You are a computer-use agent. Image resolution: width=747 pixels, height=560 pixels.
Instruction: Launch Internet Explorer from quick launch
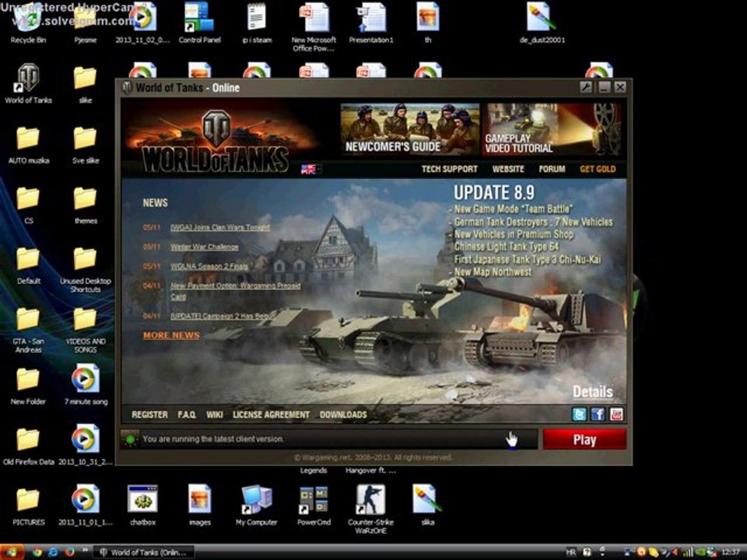pyautogui.click(x=53, y=552)
